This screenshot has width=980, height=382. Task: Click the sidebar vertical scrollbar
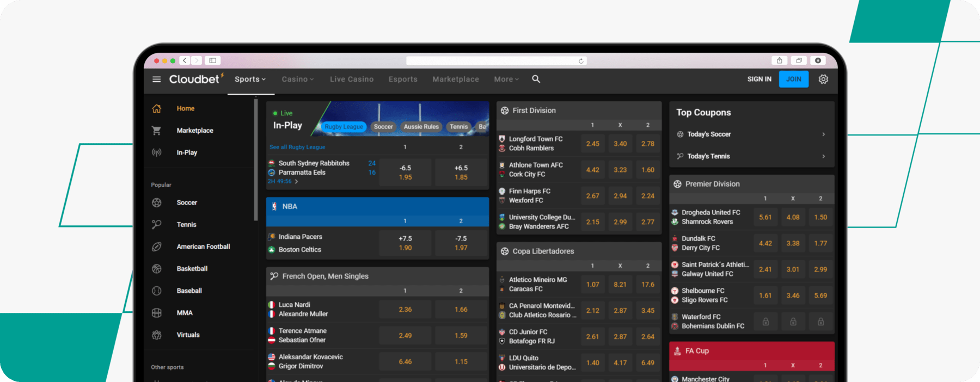pos(255,160)
